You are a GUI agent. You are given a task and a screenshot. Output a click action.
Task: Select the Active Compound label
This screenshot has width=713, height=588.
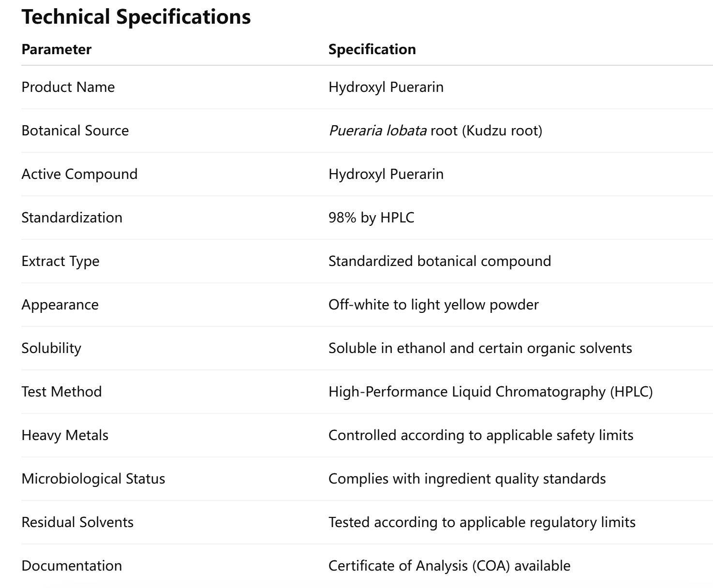[x=79, y=174]
